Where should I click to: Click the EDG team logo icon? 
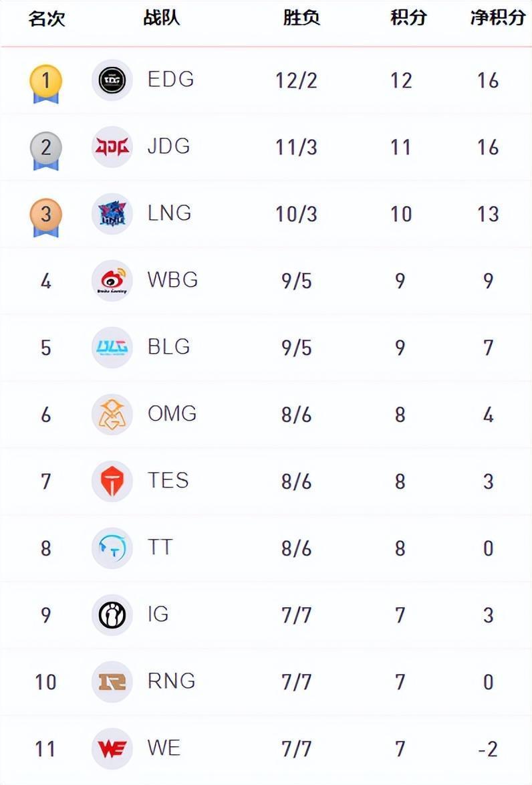[x=112, y=80]
